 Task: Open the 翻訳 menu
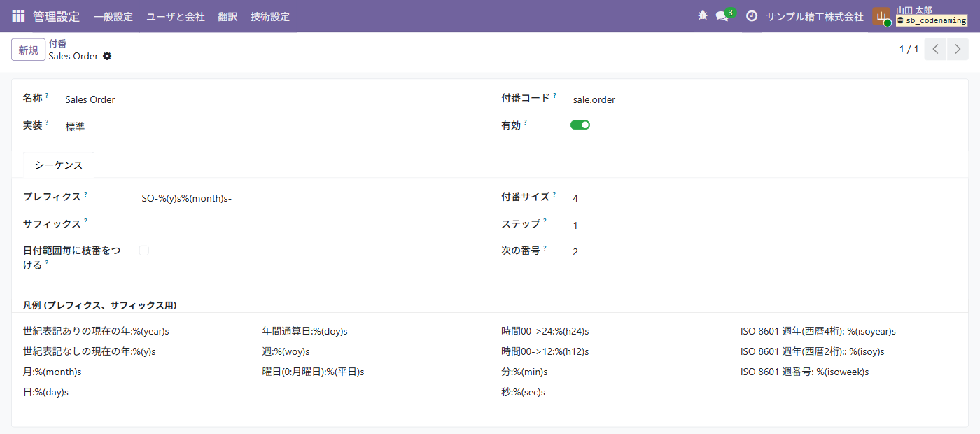[x=227, y=16]
